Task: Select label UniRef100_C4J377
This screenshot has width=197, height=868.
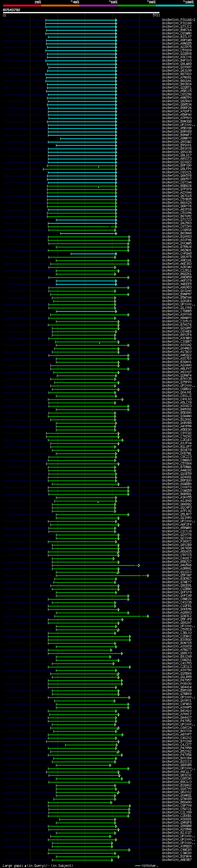Action: coord(177,745)
